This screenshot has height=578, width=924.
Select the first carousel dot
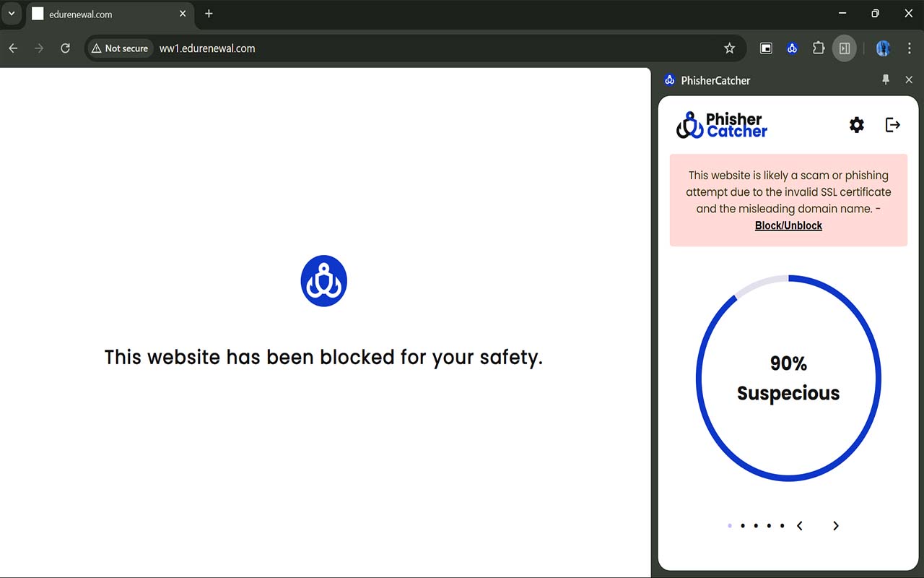pos(730,526)
